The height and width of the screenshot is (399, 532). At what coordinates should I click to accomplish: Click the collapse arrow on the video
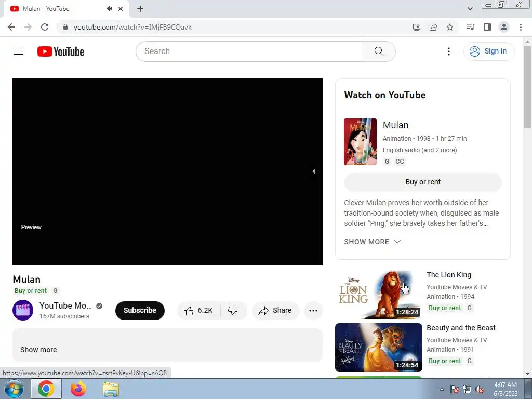[x=313, y=171]
